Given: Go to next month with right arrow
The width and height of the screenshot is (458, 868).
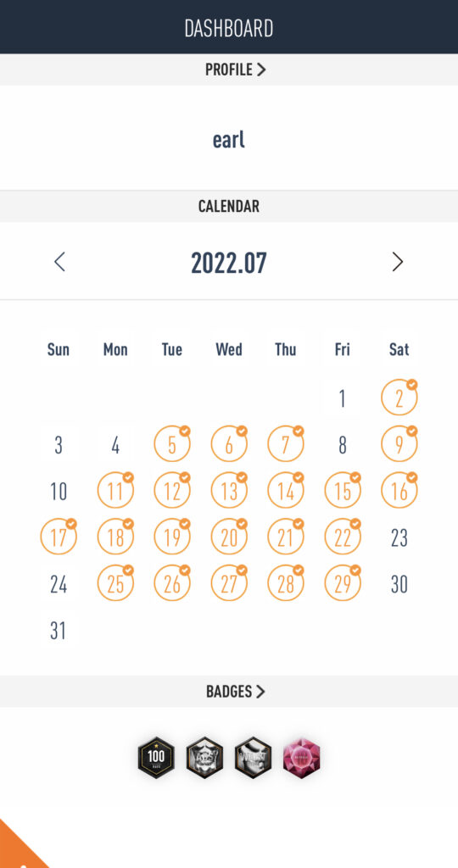Looking at the screenshot, I should tap(398, 261).
